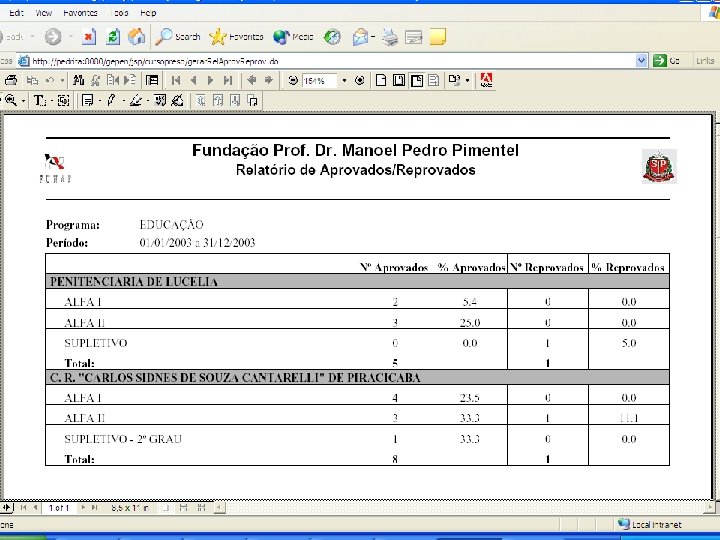Click the Go button
Viewport: 720px width, 540px height.
point(666,61)
